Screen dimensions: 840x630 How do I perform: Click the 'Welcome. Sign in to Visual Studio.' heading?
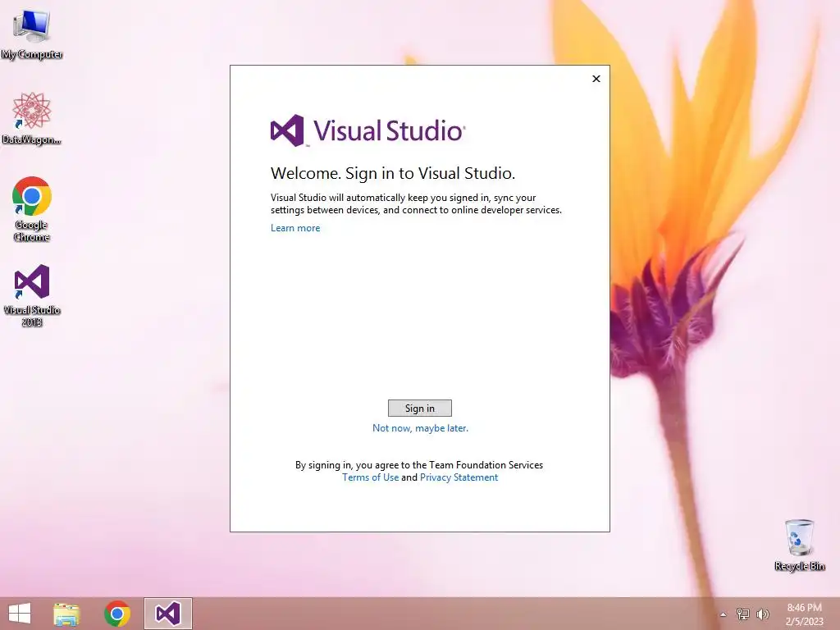pyautogui.click(x=393, y=173)
